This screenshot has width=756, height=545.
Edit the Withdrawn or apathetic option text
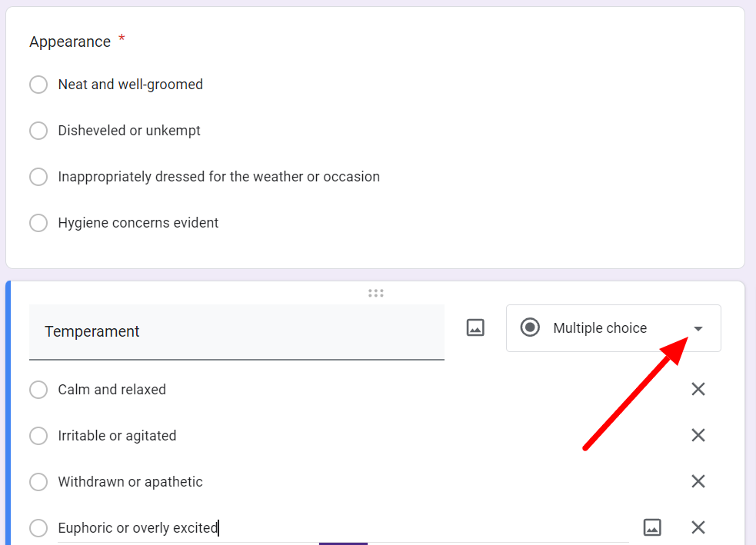[x=130, y=482]
